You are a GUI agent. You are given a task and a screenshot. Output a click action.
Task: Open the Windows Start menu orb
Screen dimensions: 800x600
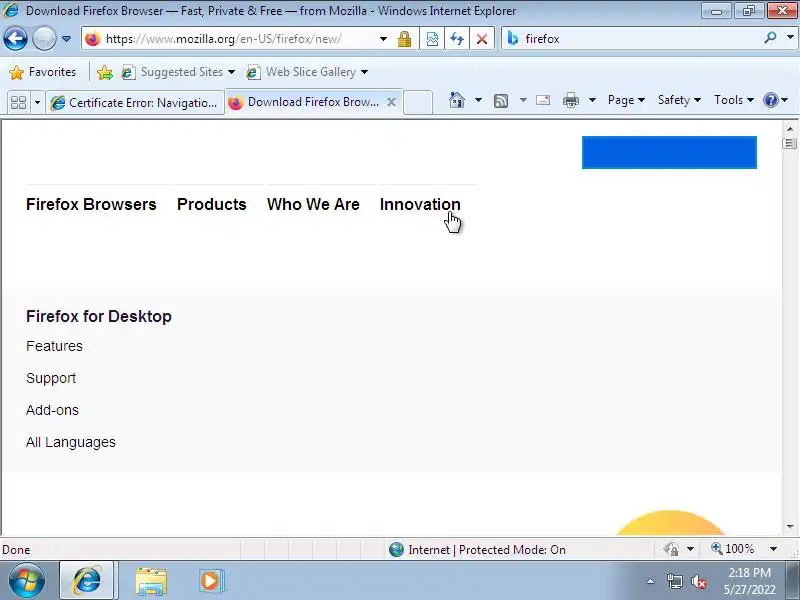click(x=27, y=581)
